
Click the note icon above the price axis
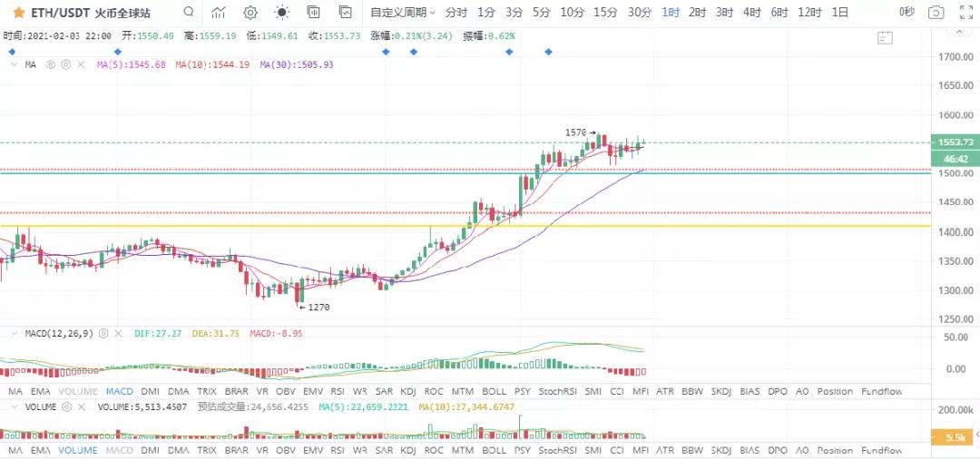click(885, 37)
